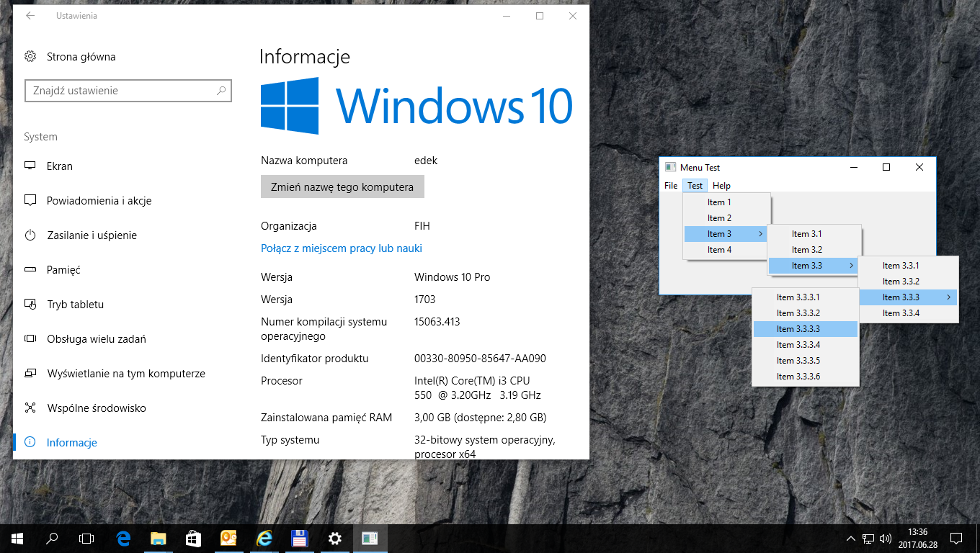Open taskbar search magnifier

coord(52,538)
